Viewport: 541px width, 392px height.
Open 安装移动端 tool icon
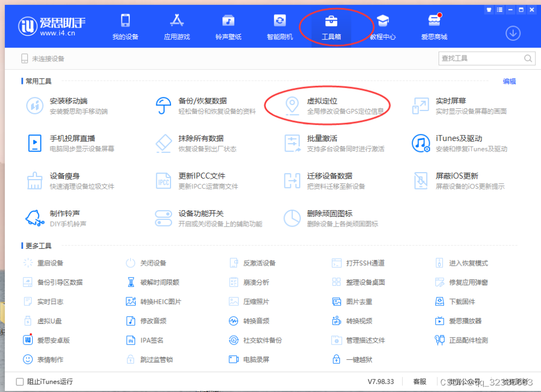[35, 106]
